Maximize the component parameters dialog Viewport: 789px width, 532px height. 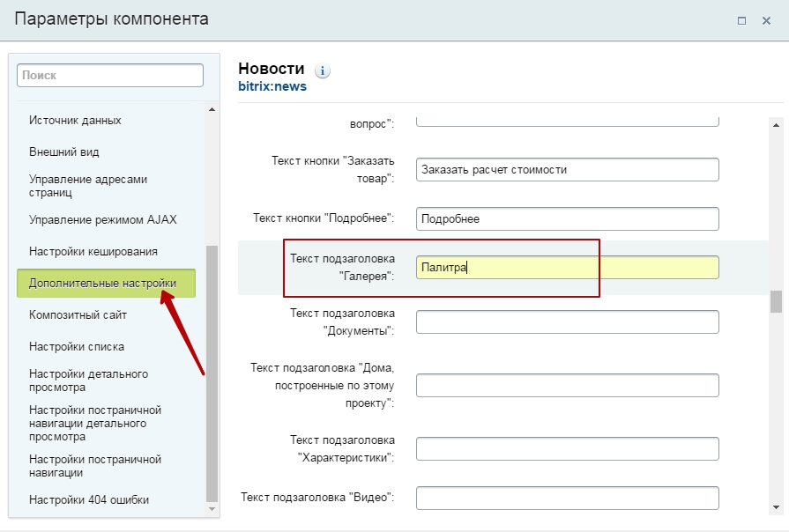click(x=742, y=20)
